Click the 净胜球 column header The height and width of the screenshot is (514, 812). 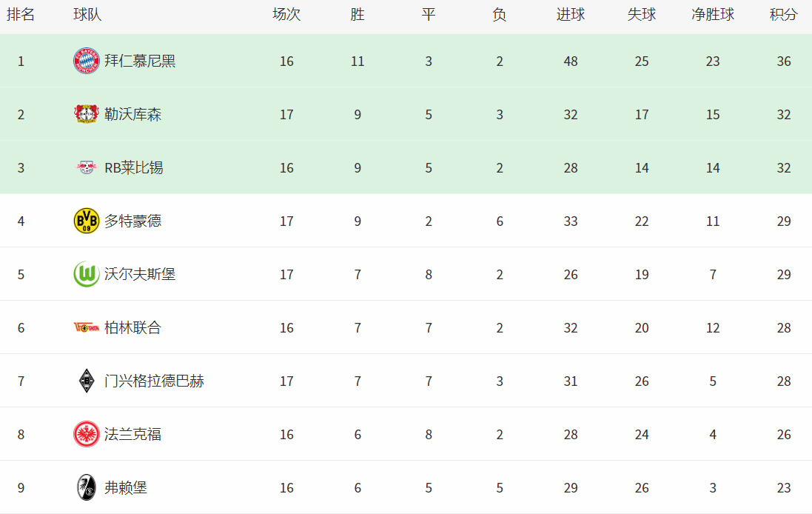click(713, 15)
